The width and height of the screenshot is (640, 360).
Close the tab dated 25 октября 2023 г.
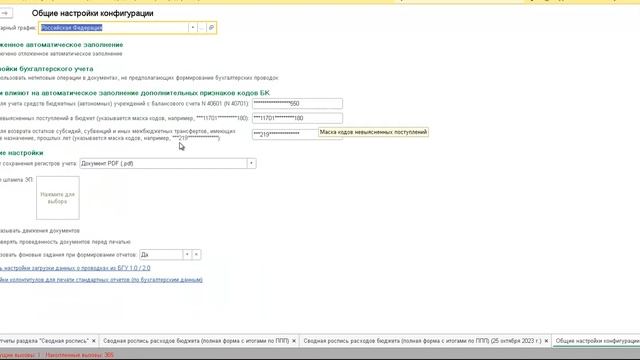(547, 341)
